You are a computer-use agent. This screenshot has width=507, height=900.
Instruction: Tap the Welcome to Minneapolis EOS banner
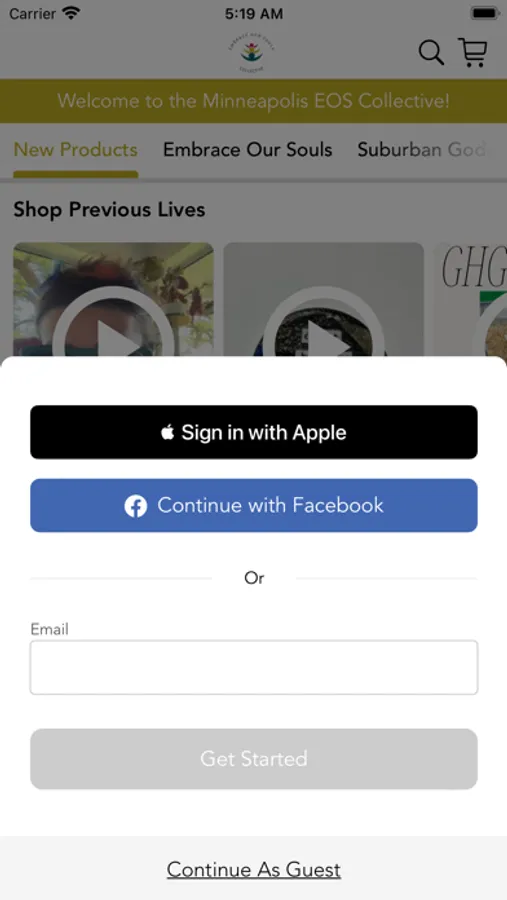coord(253,101)
